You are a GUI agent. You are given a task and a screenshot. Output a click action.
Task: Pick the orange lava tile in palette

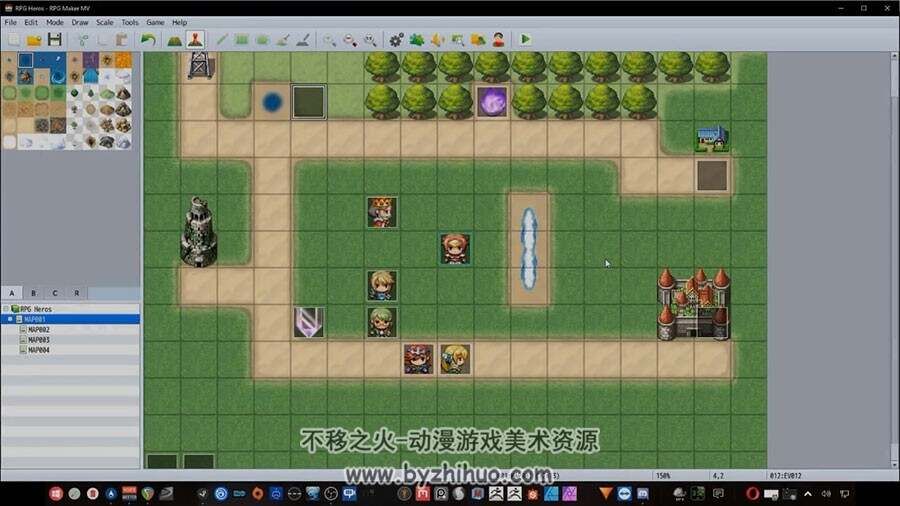[123, 60]
